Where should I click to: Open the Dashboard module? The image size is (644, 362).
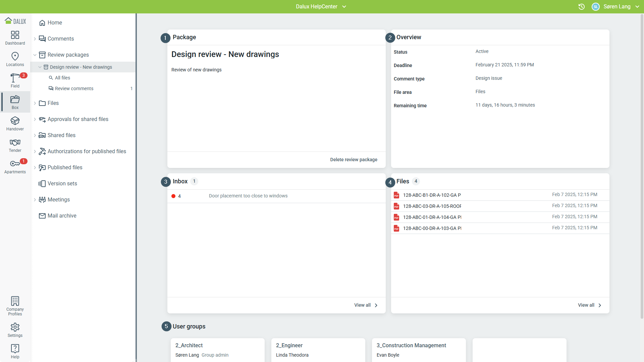point(15,38)
